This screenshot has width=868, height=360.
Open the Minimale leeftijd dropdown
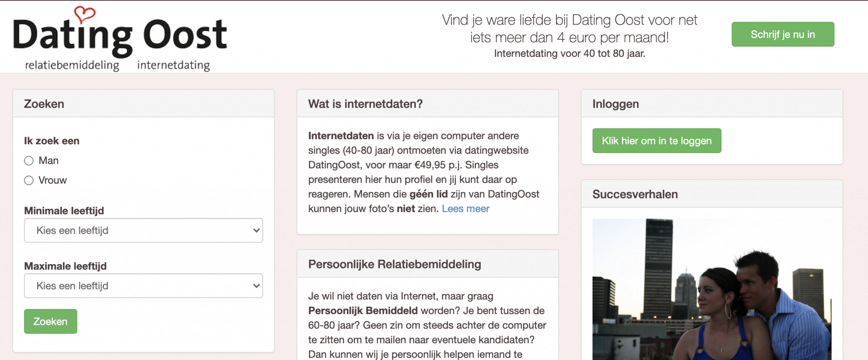(143, 230)
